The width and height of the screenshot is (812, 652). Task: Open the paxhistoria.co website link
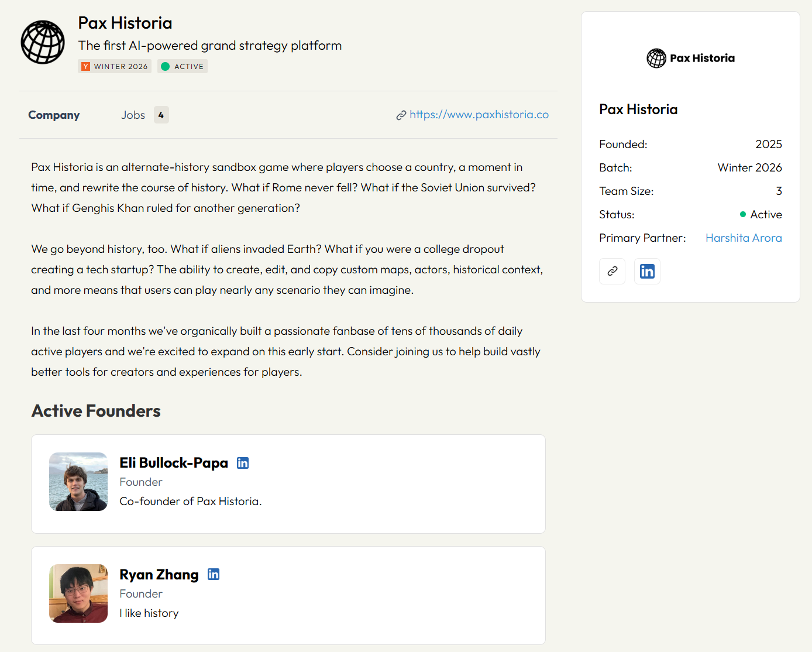click(479, 115)
